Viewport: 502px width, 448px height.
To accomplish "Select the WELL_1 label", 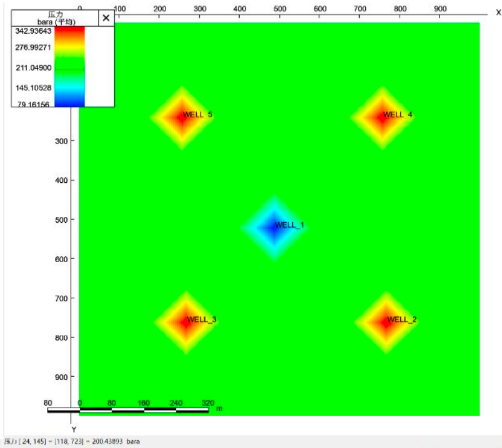I will 290,225.
